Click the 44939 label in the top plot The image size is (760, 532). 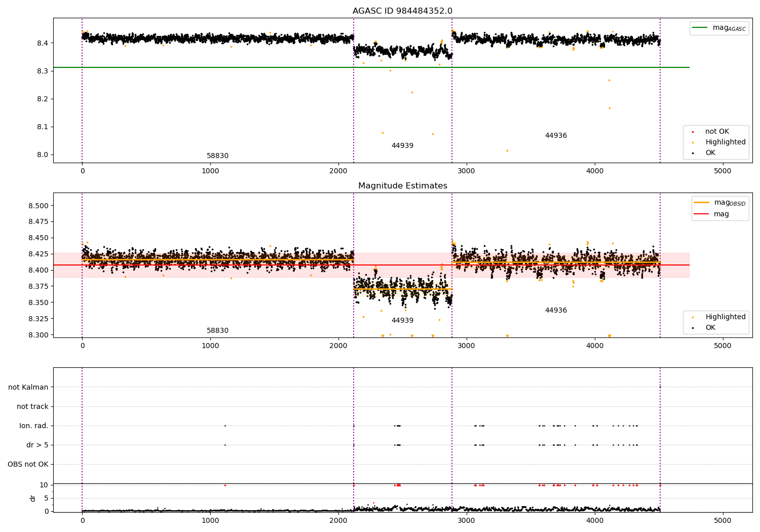402,146
